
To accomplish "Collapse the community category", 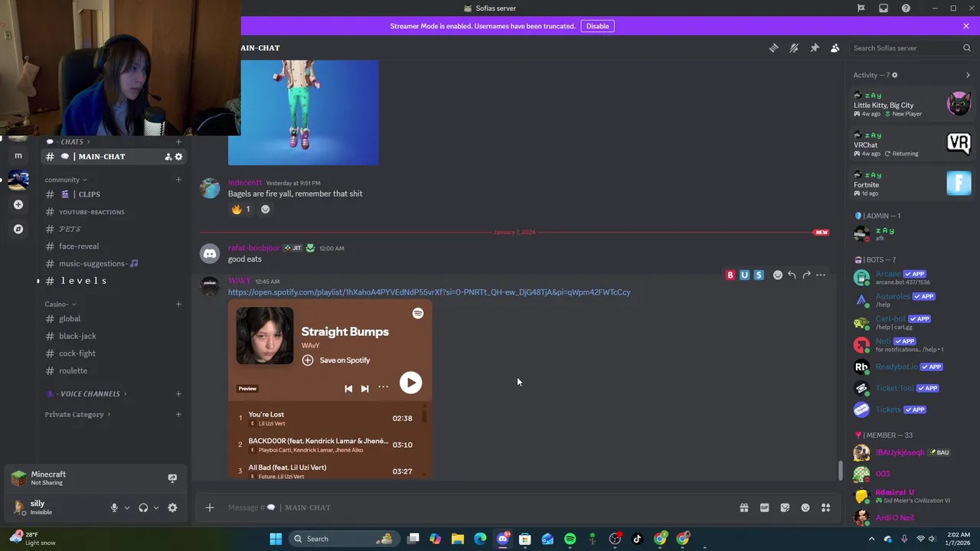I will [x=66, y=180].
